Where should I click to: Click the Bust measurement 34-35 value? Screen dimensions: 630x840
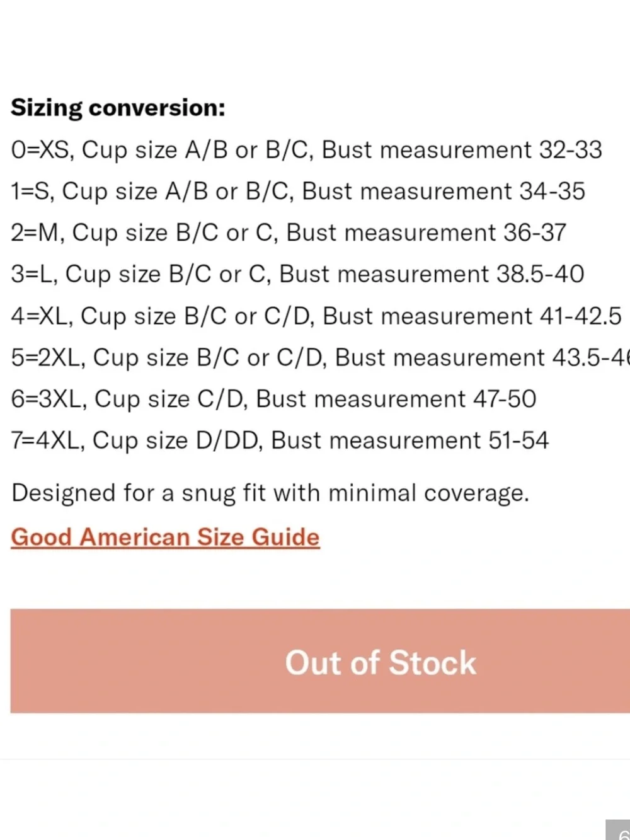point(444,192)
